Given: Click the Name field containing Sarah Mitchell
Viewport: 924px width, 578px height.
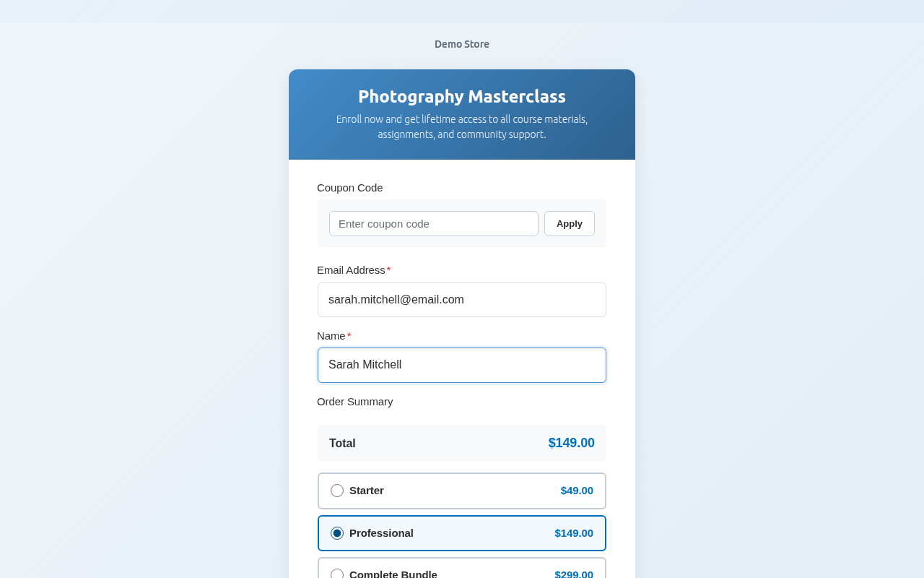Looking at the screenshot, I should click(x=462, y=365).
